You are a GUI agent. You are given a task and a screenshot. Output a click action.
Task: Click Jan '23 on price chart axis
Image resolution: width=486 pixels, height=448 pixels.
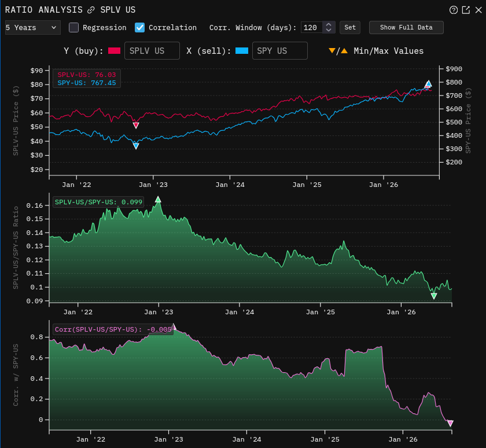click(153, 185)
